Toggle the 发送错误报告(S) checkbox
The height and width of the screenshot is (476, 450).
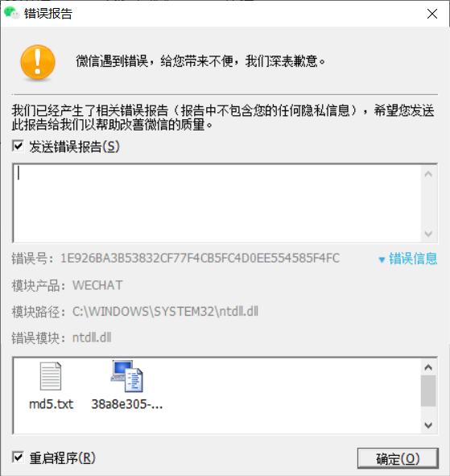point(18,146)
